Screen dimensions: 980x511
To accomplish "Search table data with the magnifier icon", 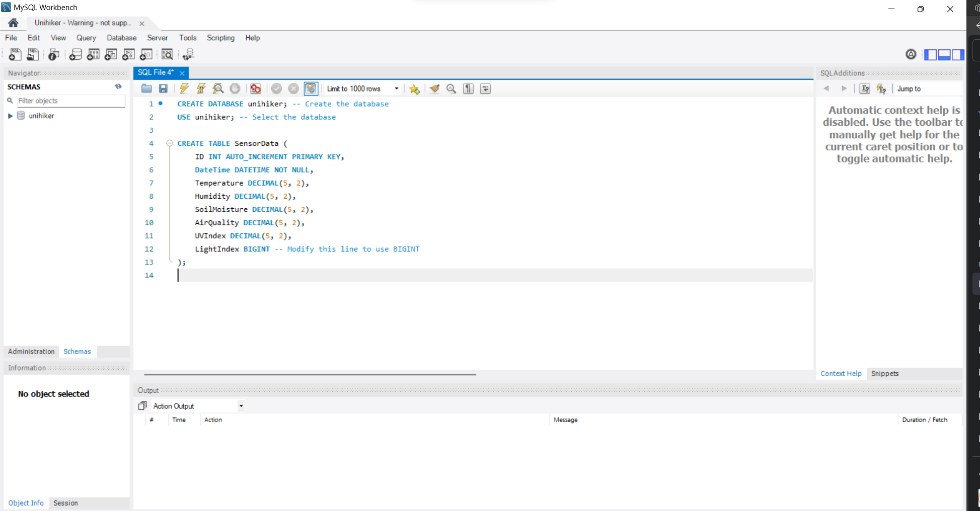I will pyautogui.click(x=168, y=54).
